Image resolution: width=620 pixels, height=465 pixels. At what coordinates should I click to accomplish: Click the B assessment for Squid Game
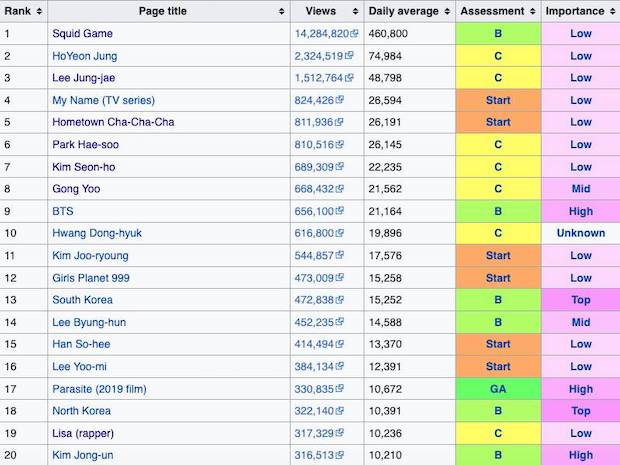[x=498, y=34]
